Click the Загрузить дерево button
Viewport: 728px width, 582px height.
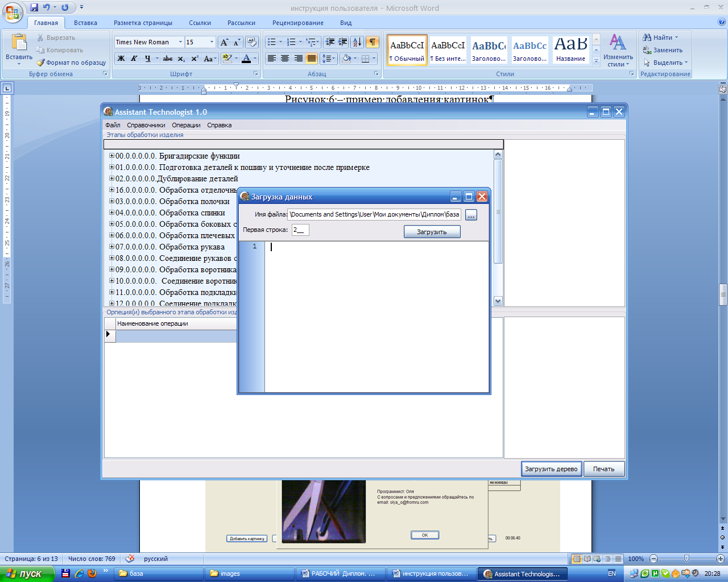click(x=551, y=469)
